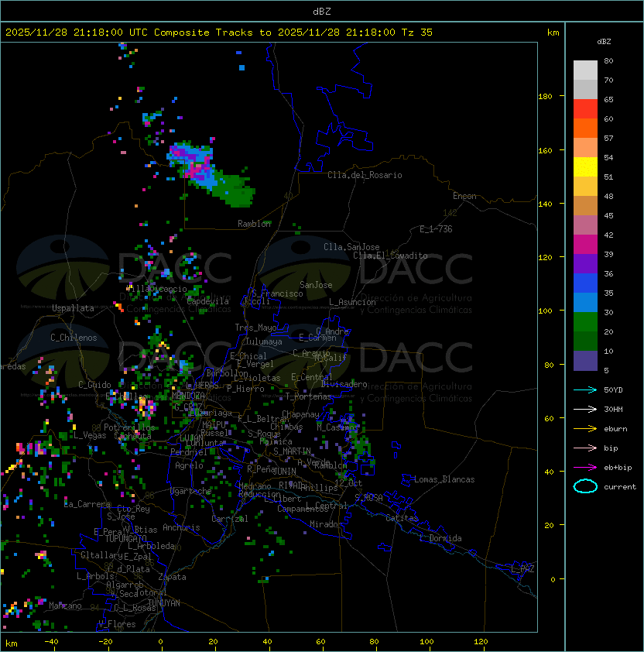Click the 'Anchoris' map label
The width and height of the screenshot is (644, 652).
point(181,527)
